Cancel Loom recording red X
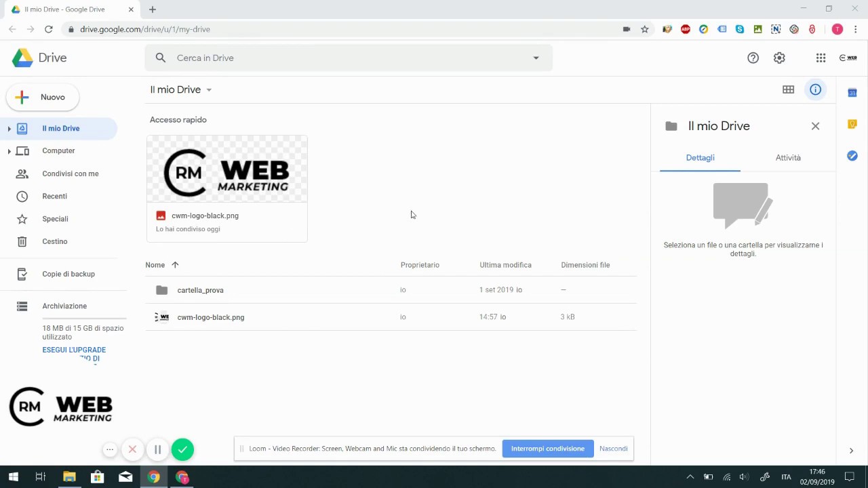Image resolution: width=868 pixels, height=488 pixels. (132, 449)
